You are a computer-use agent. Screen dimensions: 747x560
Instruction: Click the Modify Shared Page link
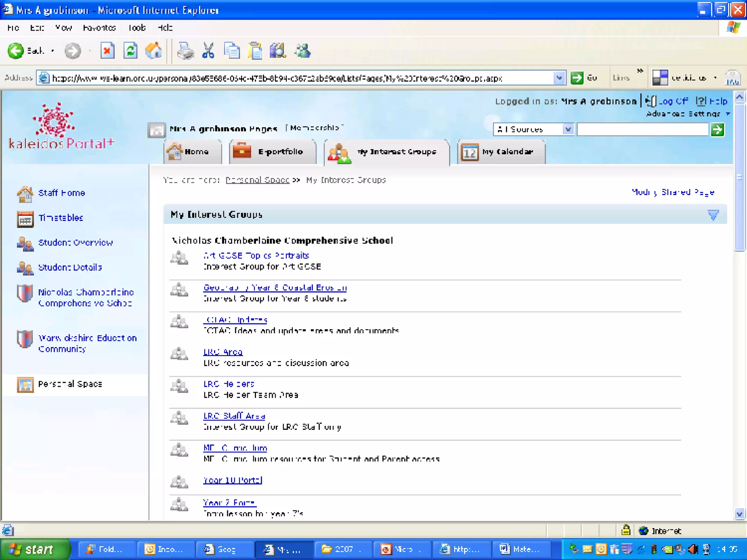673,192
